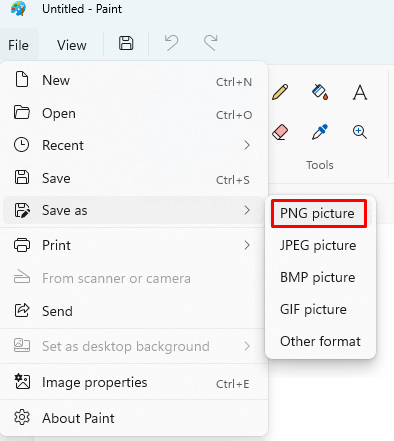Image resolution: width=394 pixels, height=441 pixels.
Task: Open Image properties
Action: point(133,383)
